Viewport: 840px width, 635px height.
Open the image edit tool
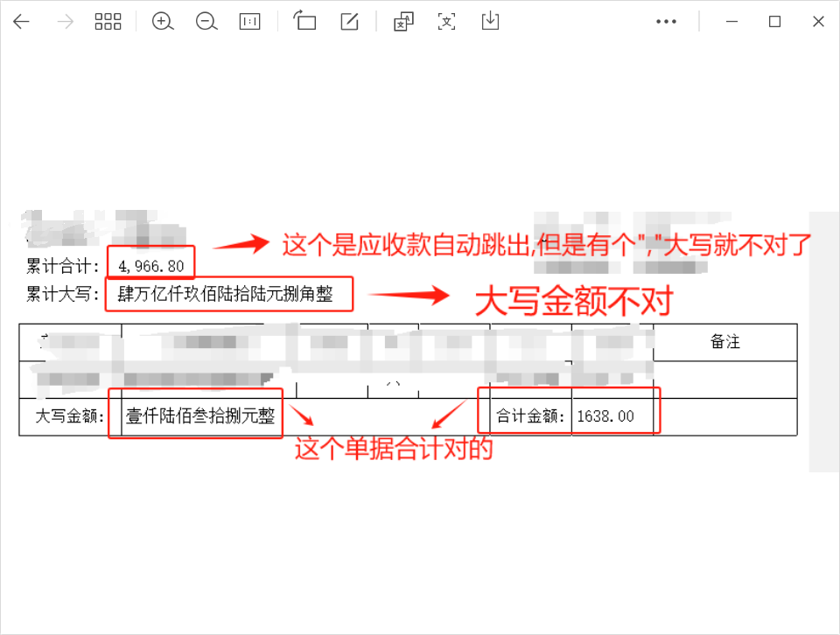click(349, 22)
